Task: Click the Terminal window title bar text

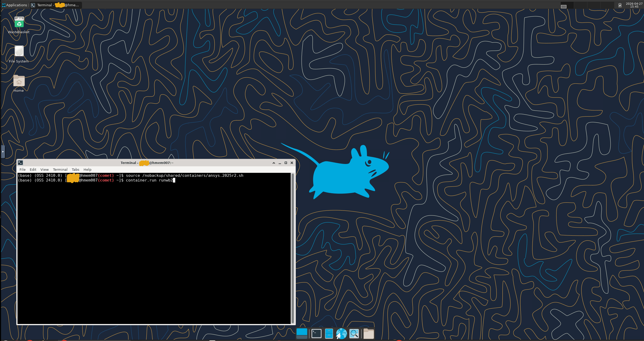Action: click(147, 163)
